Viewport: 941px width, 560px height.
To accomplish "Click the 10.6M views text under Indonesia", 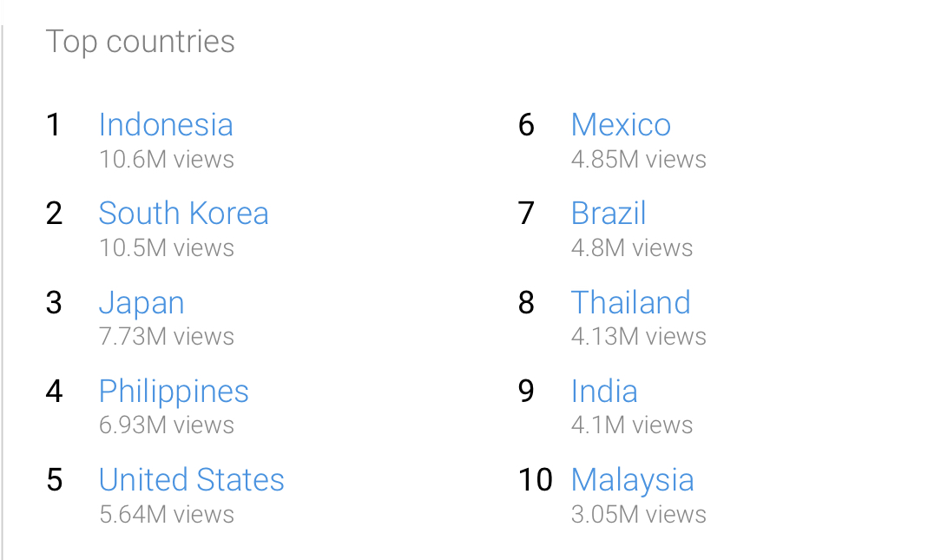I will (167, 160).
